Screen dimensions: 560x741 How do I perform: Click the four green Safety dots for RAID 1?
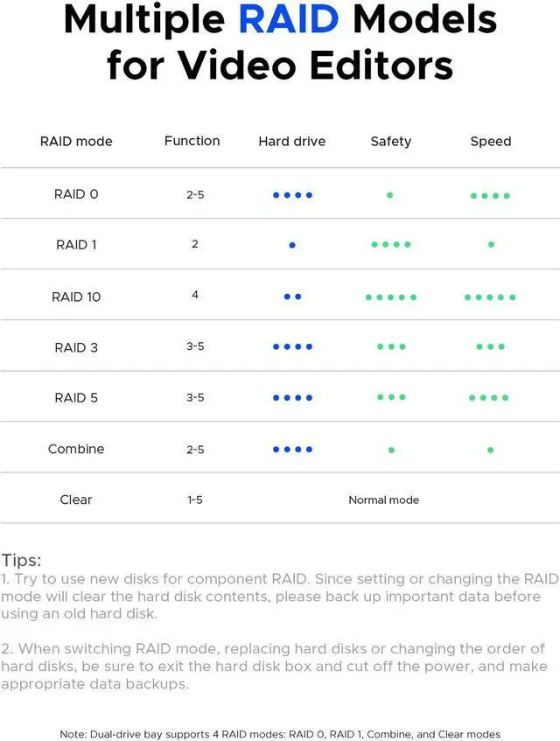pos(391,244)
